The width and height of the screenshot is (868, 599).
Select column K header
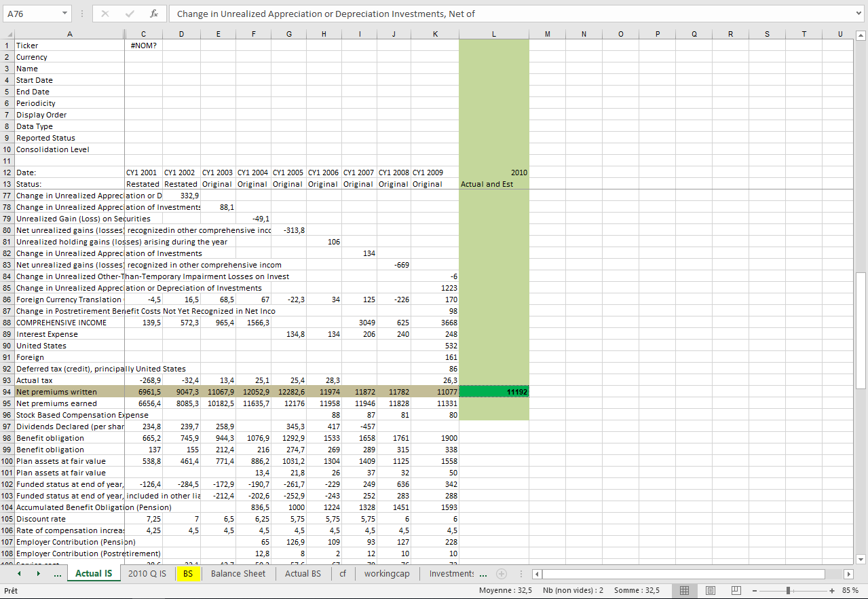tap(435, 34)
